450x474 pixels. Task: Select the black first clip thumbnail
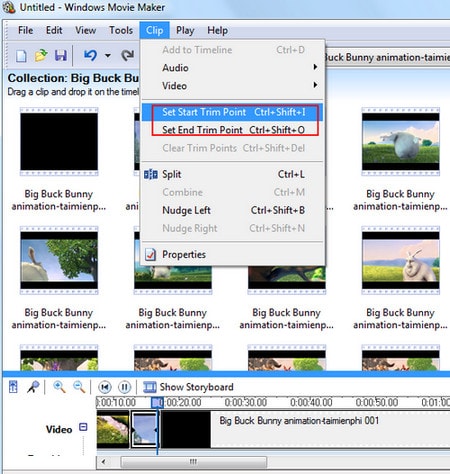coord(59,142)
